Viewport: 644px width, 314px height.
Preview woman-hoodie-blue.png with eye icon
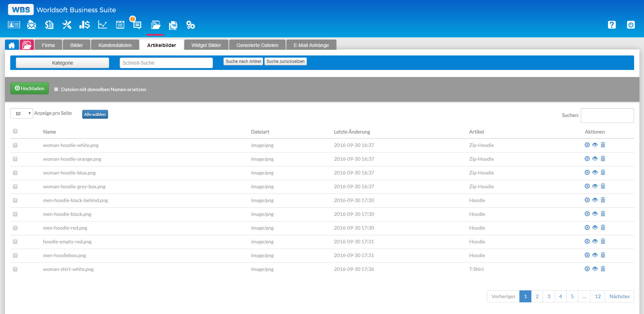click(595, 172)
